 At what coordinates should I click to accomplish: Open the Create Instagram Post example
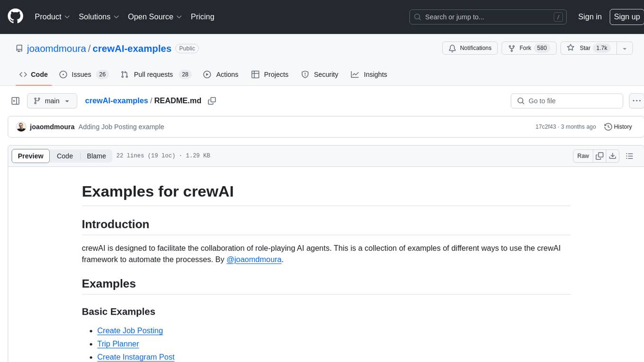click(x=136, y=357)
